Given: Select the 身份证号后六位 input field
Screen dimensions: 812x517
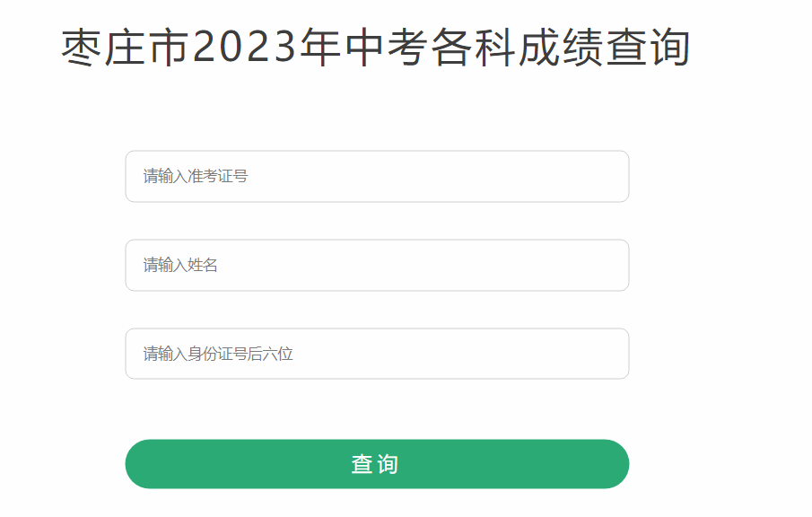Looking at the screenshot, I should 377,354.
